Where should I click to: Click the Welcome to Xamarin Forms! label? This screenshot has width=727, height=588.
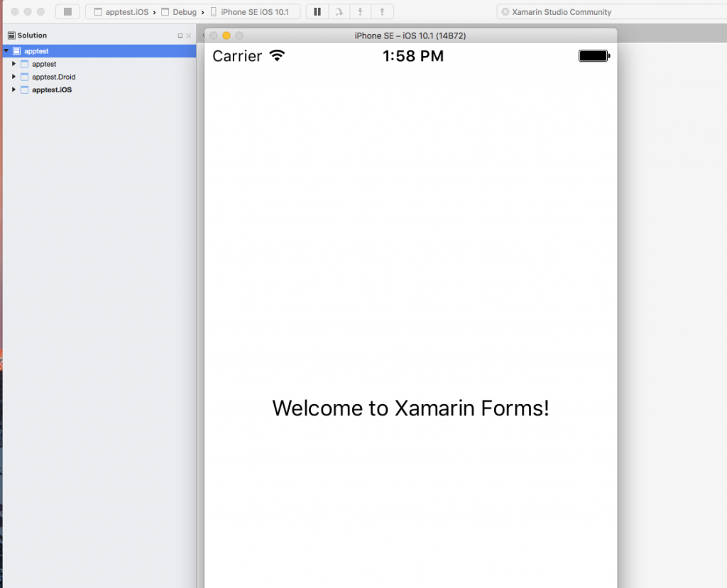(410, 408)
